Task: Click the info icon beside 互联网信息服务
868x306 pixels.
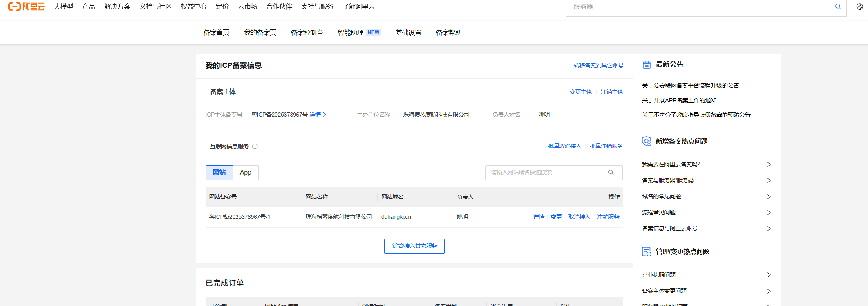Action: [255, 146]
